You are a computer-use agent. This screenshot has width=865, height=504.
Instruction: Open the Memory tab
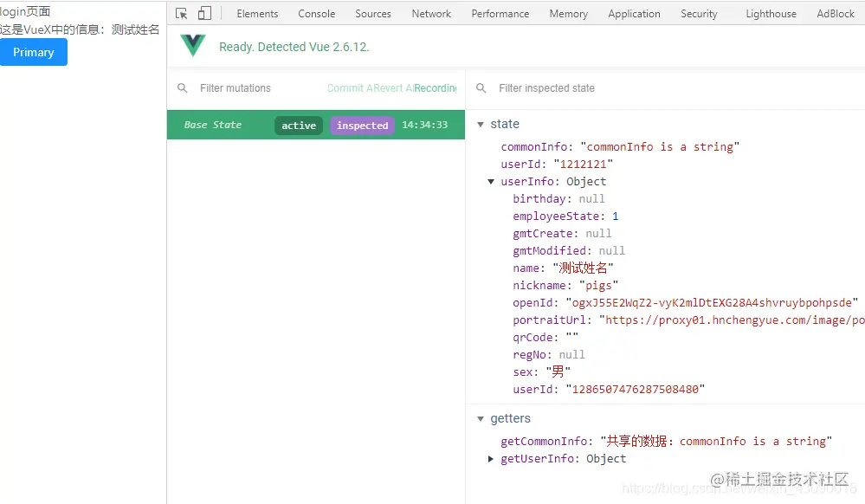[569, 14]
